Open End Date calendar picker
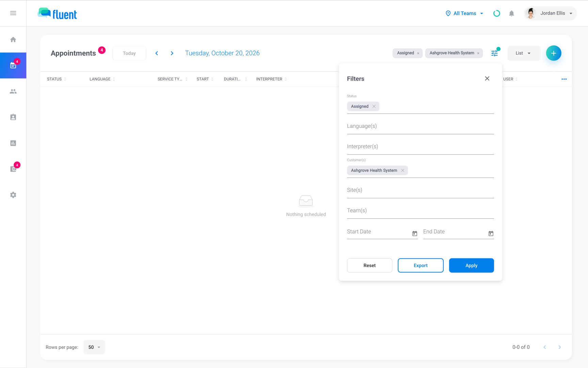Screen dimensions: 588x368 click(491, 233)
